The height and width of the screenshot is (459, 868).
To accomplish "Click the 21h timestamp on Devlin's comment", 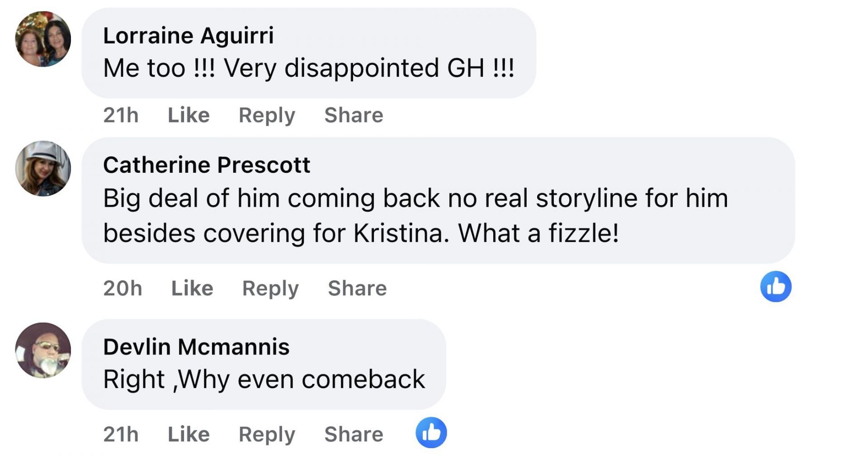I will pos(121,435).
